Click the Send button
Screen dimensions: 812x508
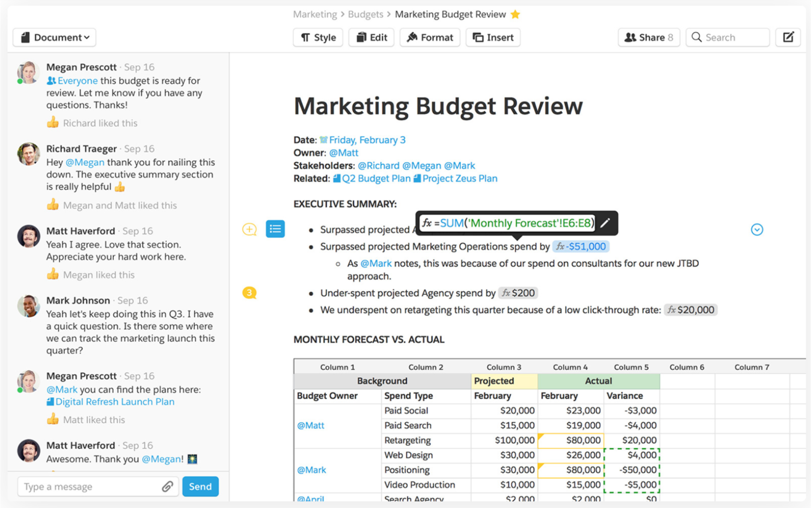[x=200, y=486]
